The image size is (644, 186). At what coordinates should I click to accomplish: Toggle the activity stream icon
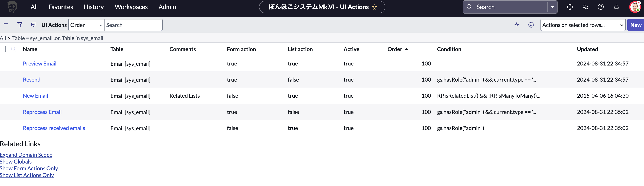click(517, 25)
